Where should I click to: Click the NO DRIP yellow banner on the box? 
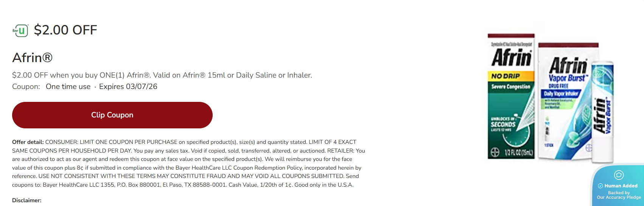(x=510, y=76)
